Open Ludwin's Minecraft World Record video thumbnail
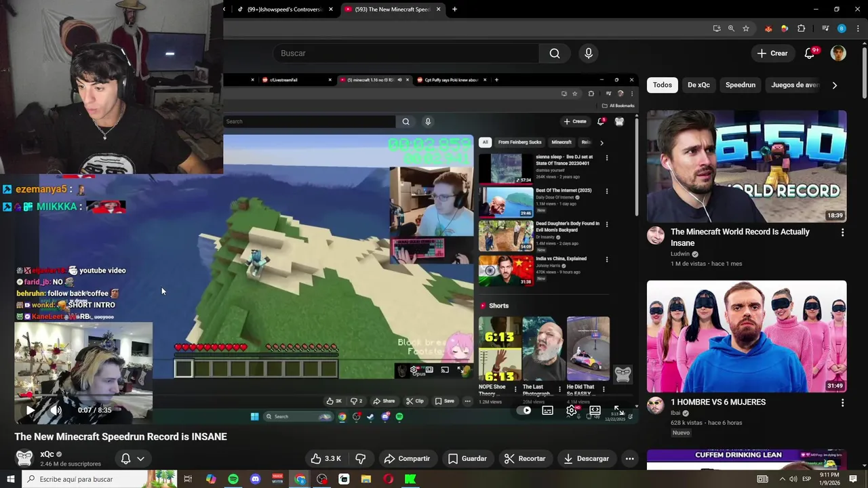This screenshot has width=868, height=488. 747,167
